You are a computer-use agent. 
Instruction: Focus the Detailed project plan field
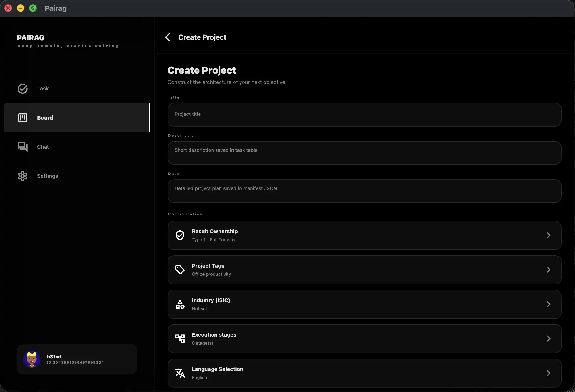pos(364,191)
